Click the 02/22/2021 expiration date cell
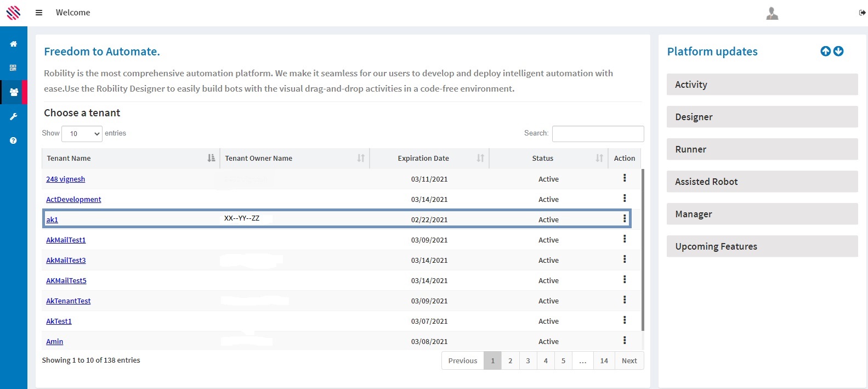This screenshot has width=868, height=389. [x=429, y=219]
